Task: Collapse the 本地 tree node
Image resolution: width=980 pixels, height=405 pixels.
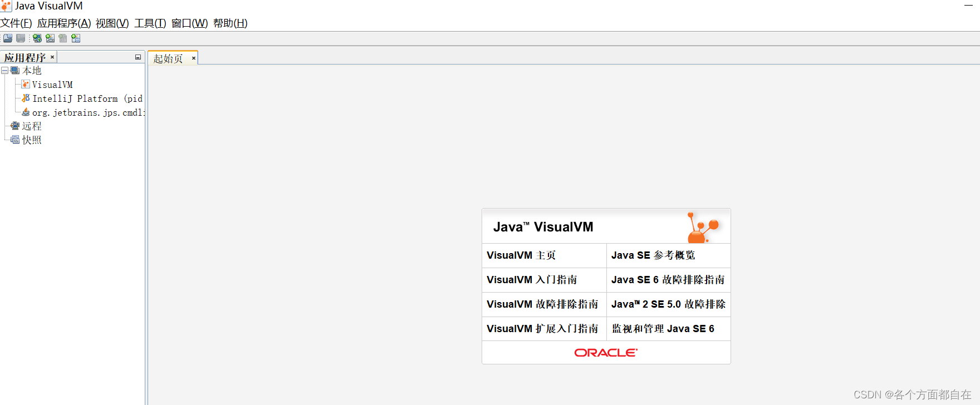Action: tap(4, 71)
